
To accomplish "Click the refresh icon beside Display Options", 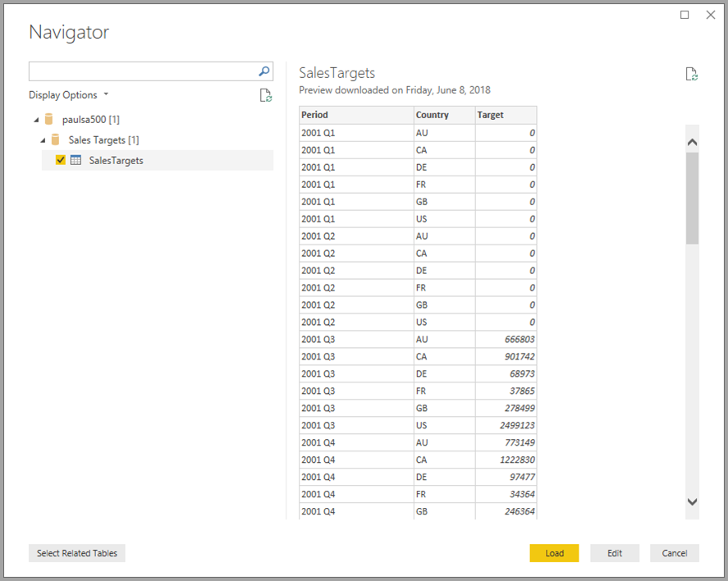I will (265, 94).
